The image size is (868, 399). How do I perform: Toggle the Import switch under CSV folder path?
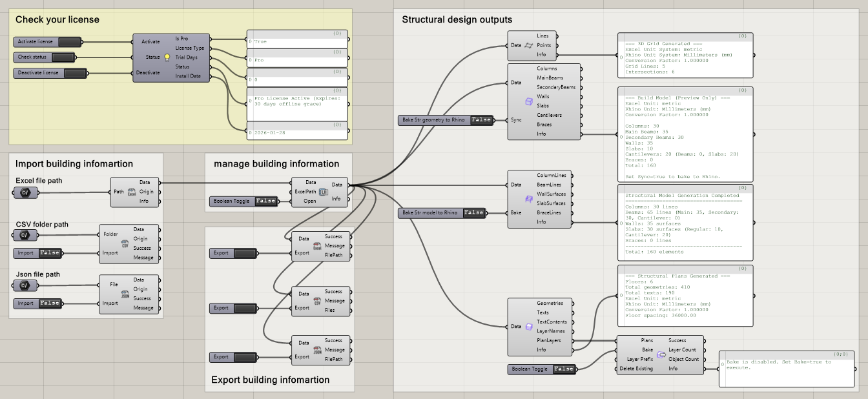point(49,253)
